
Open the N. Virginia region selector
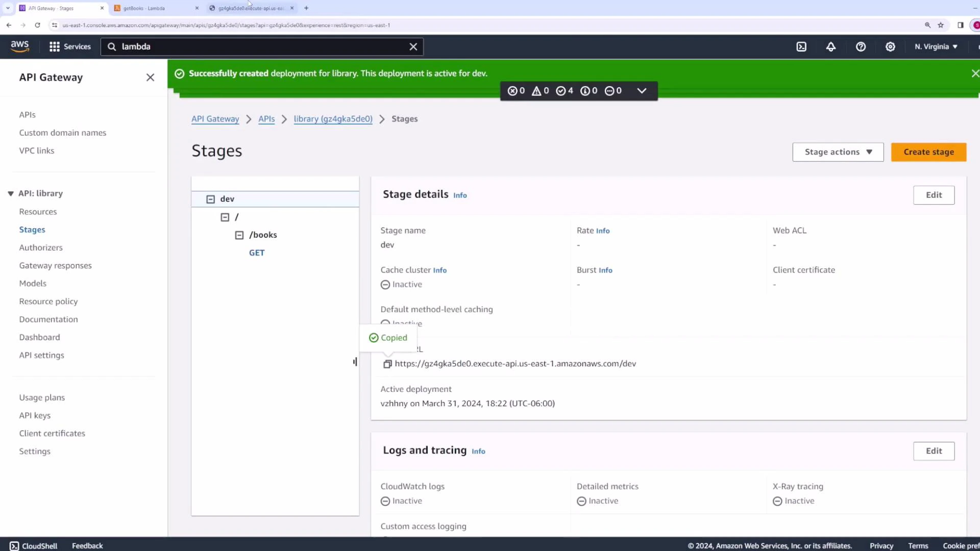coord(936,46)
